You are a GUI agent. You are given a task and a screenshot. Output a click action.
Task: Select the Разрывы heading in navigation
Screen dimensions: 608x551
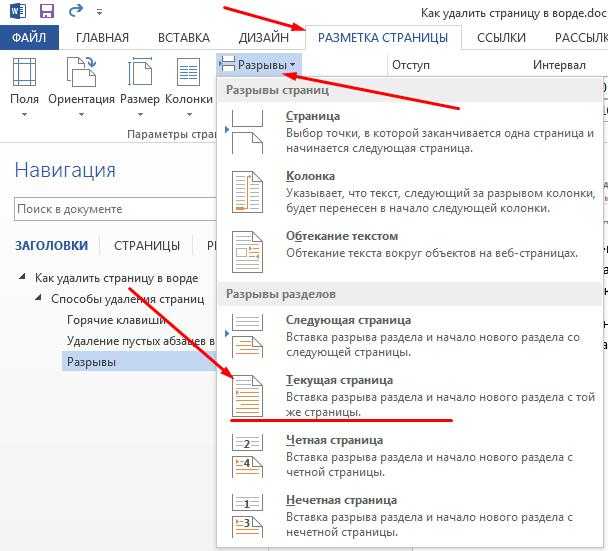coord(139,362)
